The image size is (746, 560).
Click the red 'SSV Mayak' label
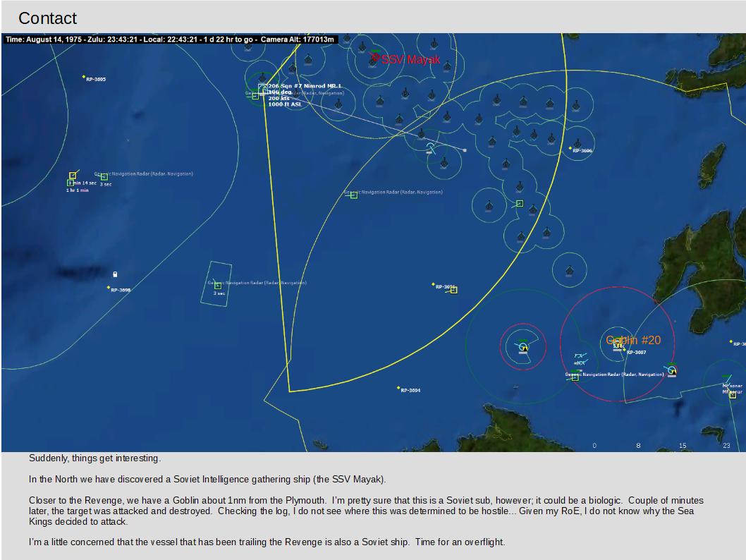pos(410,59)
